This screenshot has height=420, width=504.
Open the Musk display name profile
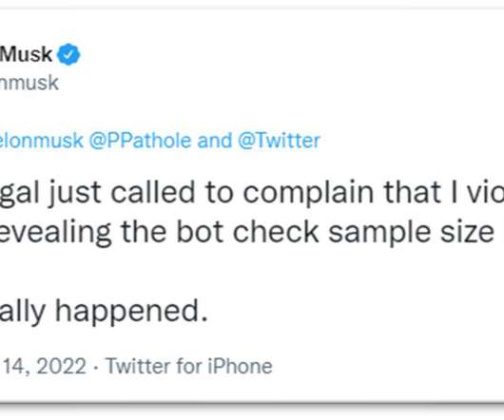(26, 54)
